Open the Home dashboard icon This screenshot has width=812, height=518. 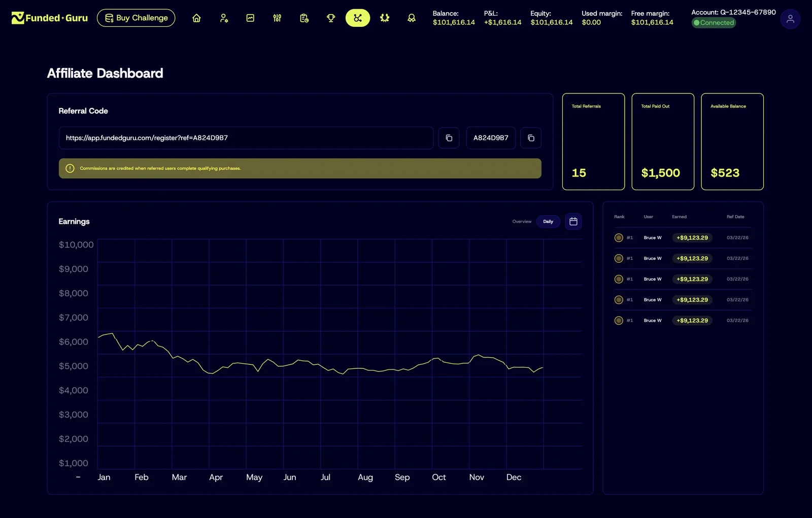tap(196, 18)
